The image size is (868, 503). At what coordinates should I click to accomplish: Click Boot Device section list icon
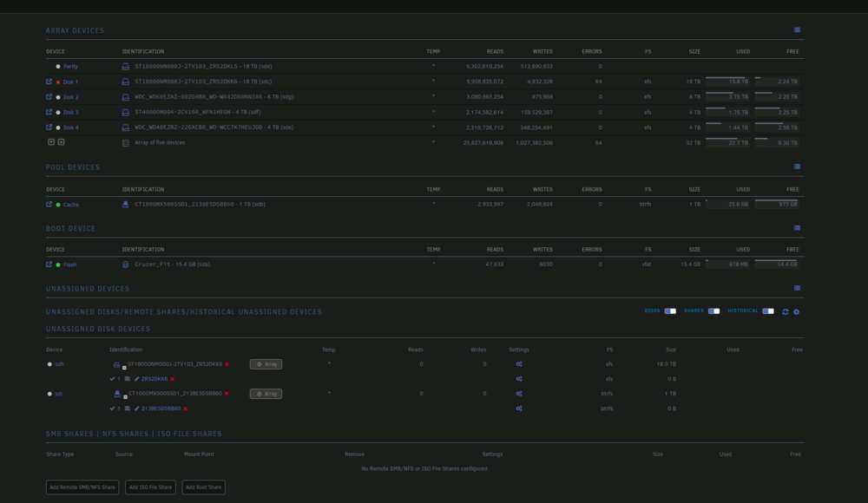point(797,228)
